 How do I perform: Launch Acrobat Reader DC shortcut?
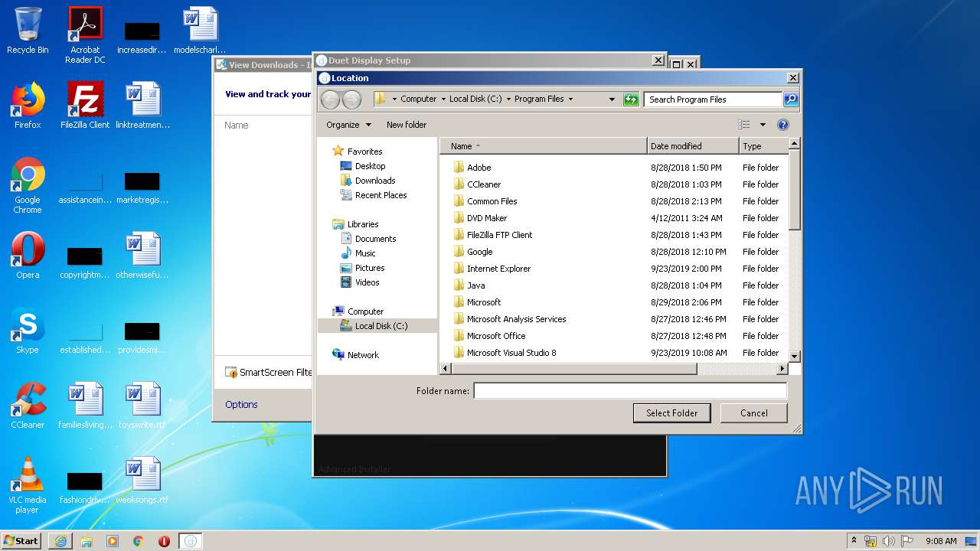(85, 34)
